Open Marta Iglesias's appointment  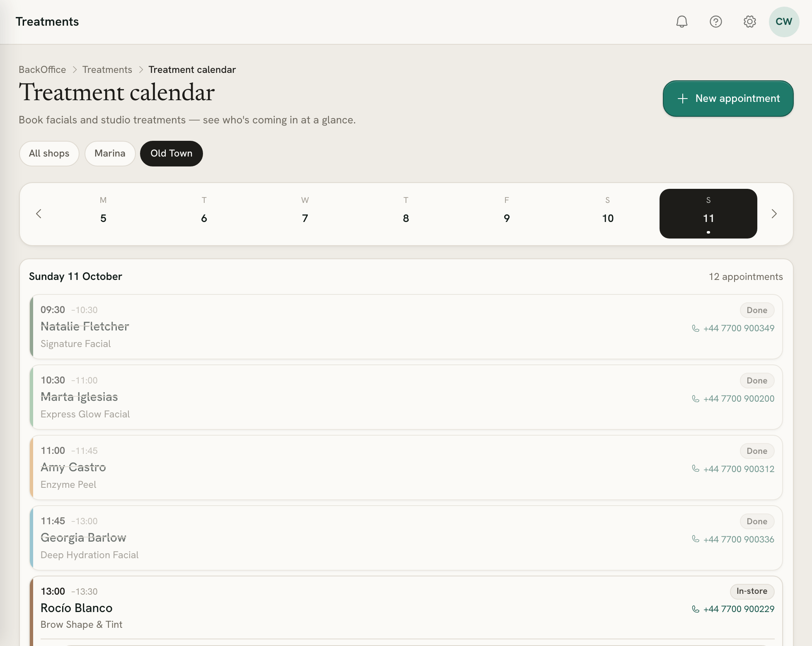pos(406,397)
